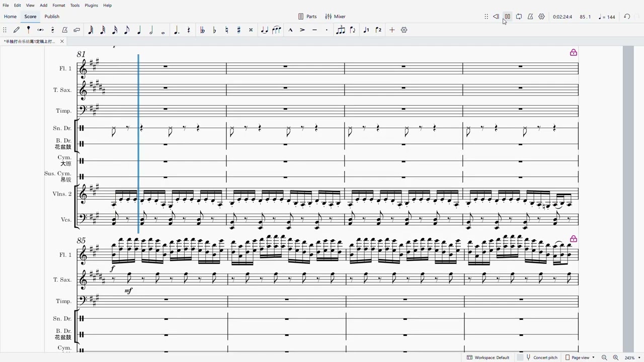The width and height of the screenshot is (644, 362).
Task: Add a slur
Action: coord(276,30)
